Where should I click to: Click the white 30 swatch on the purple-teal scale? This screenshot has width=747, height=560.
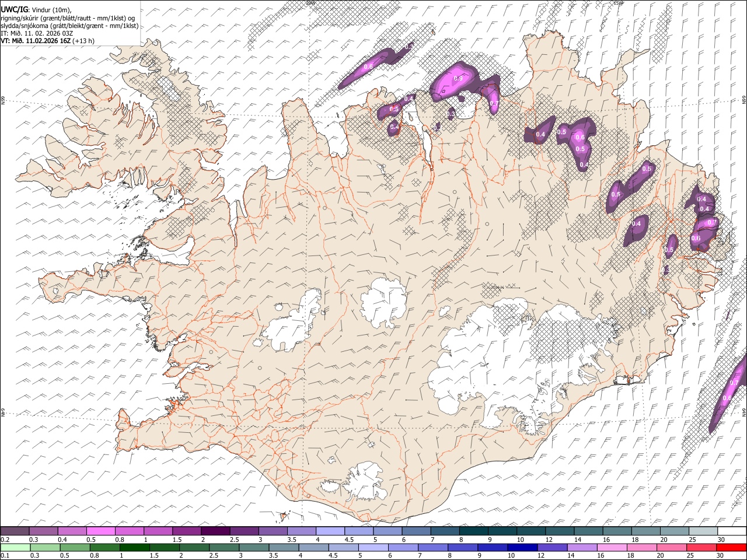coord(731,531)
